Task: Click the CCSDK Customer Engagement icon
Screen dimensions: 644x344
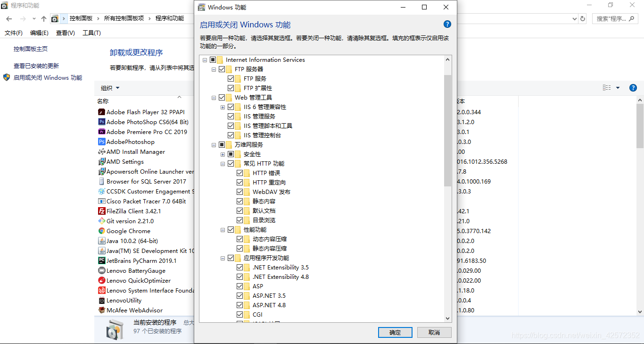Action: [x=101, y=191]
